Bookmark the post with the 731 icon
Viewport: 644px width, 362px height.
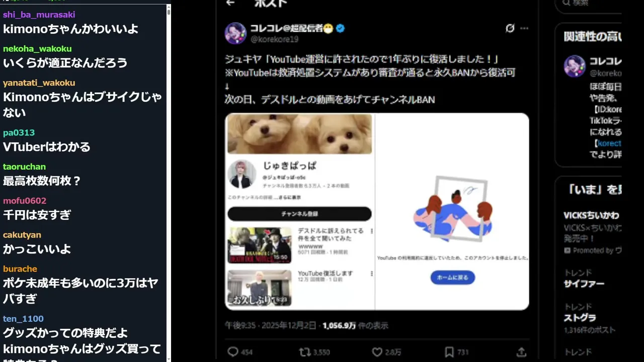pyautogui.click(x=449, y=352)
